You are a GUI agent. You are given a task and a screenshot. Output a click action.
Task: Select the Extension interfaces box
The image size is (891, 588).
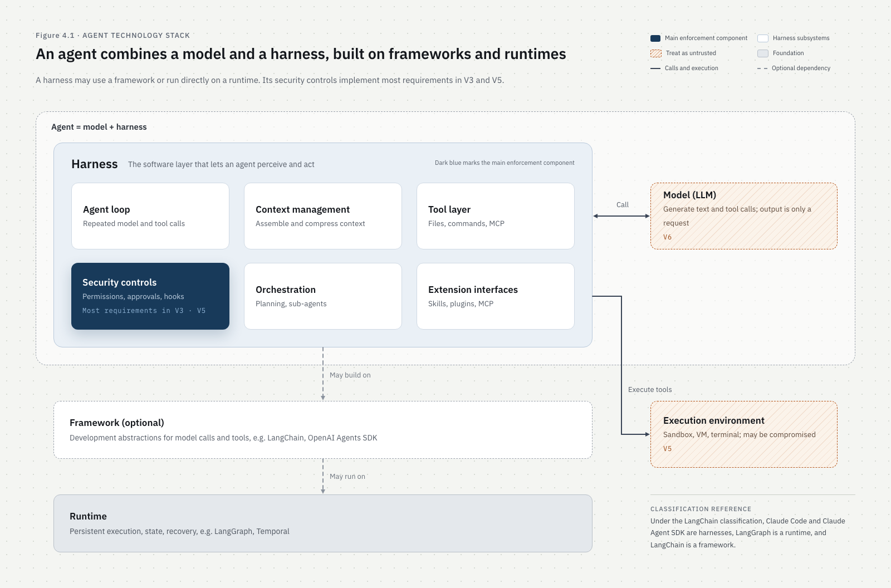click(x=496, y=296)
